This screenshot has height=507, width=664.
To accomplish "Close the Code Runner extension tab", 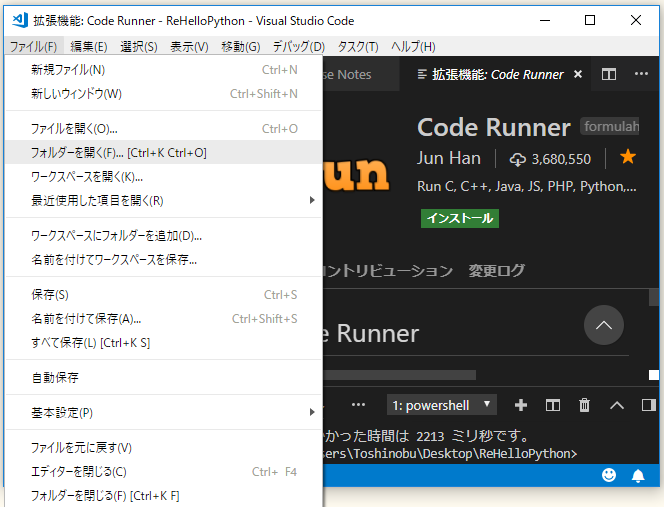I will click(x=578, y=75).
